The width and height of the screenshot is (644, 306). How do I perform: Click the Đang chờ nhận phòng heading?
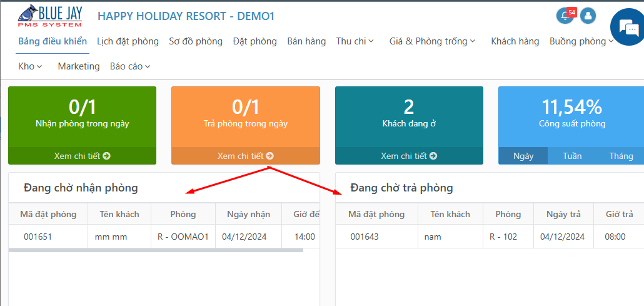tap(81, 188)
